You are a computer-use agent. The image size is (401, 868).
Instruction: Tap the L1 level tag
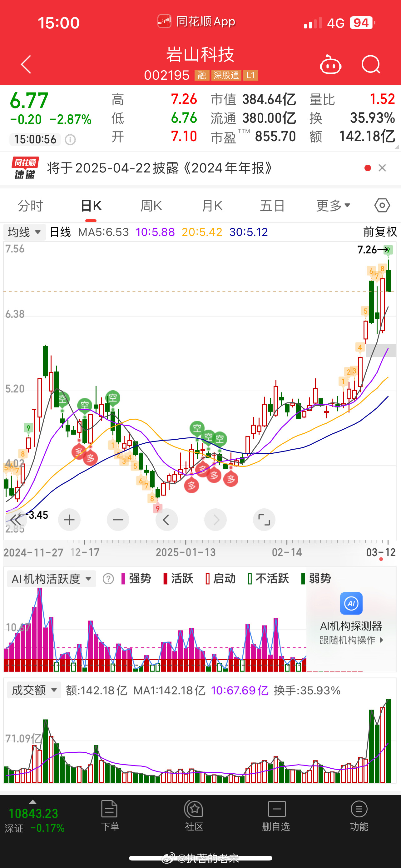point(250,75)
